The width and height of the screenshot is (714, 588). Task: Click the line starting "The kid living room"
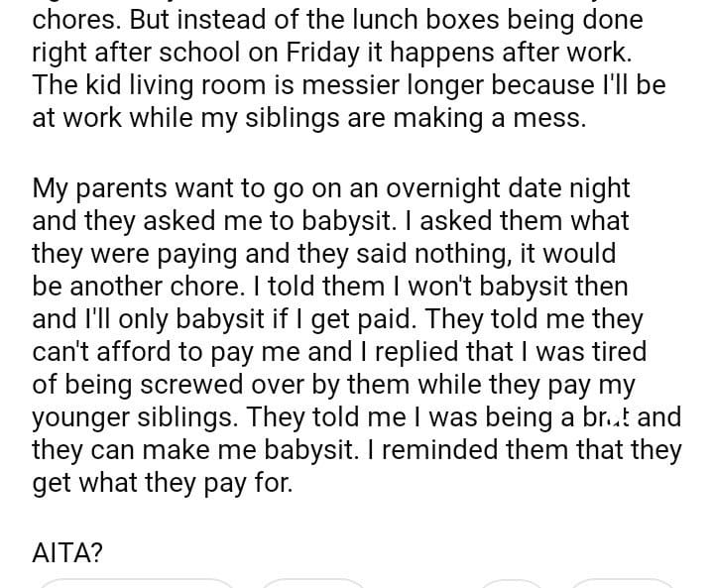point(348,84)
